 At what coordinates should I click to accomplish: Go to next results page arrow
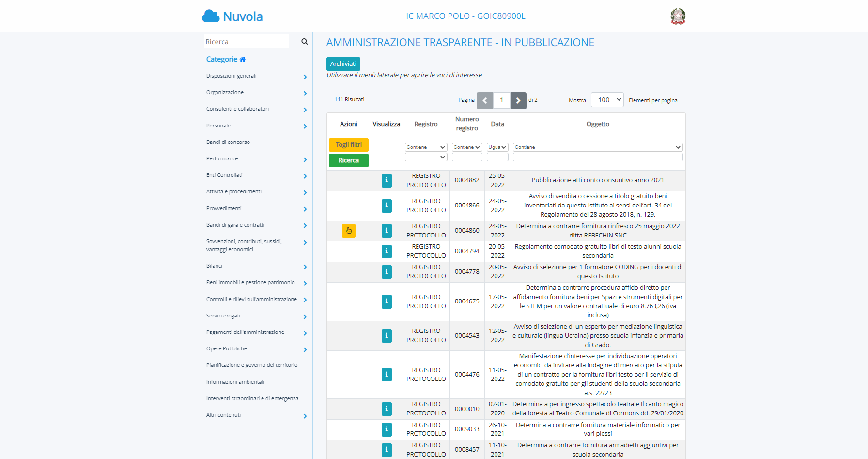[518, 100]
